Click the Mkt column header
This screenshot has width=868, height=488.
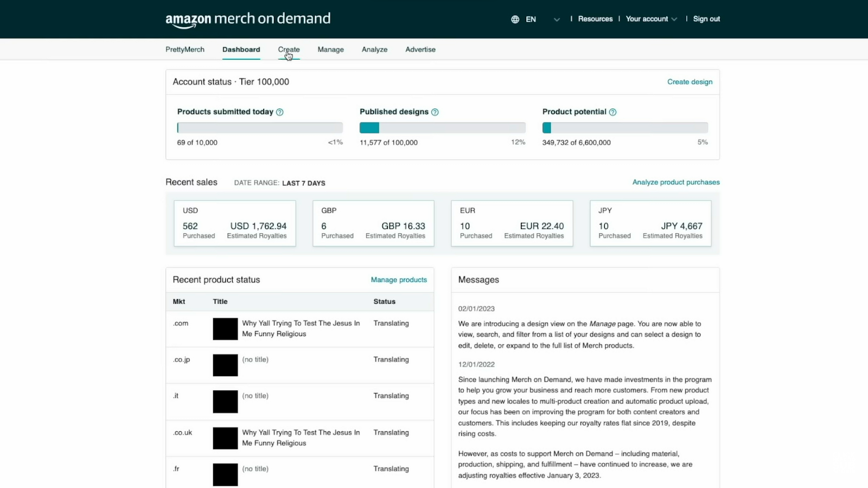click(179, 301)
